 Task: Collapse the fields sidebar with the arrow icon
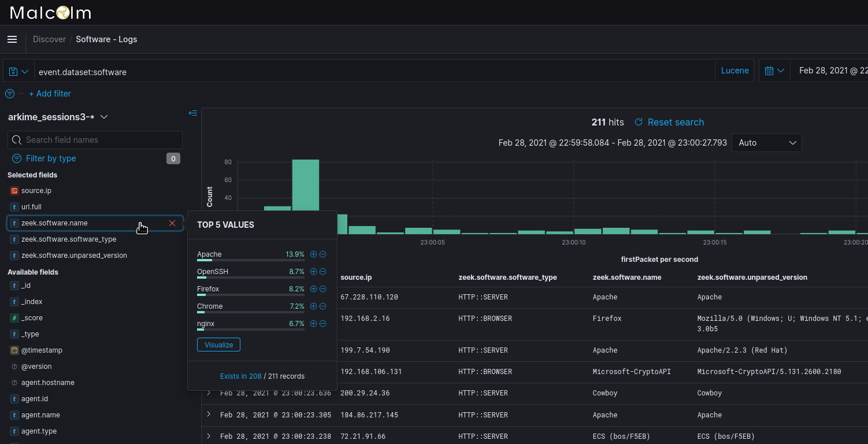[193, 113]
